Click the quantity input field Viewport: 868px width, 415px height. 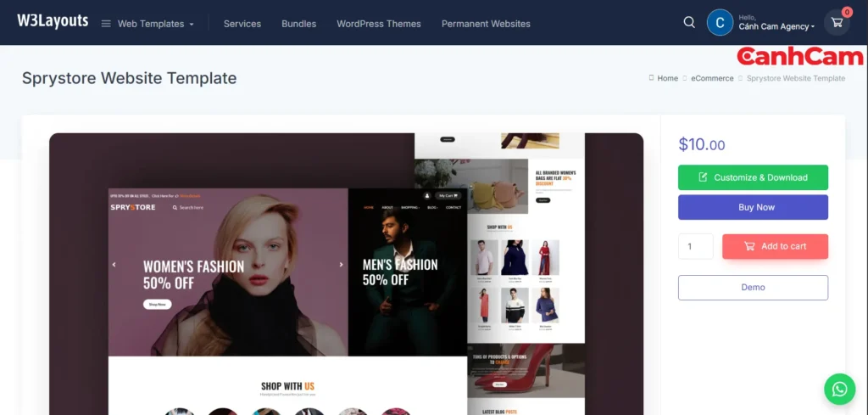pyautogui.click(x=696, y=247)
